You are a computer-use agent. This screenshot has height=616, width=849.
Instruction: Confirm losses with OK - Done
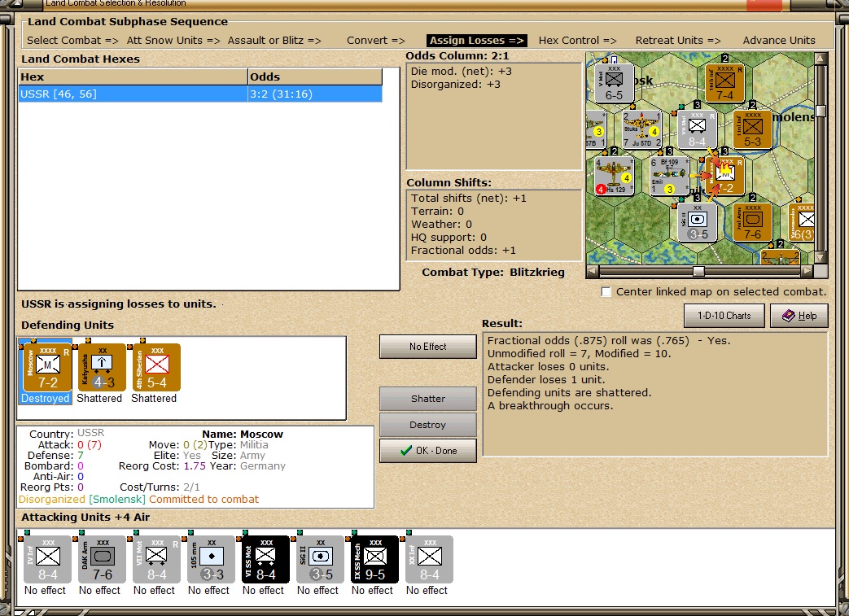pos(427,451)
